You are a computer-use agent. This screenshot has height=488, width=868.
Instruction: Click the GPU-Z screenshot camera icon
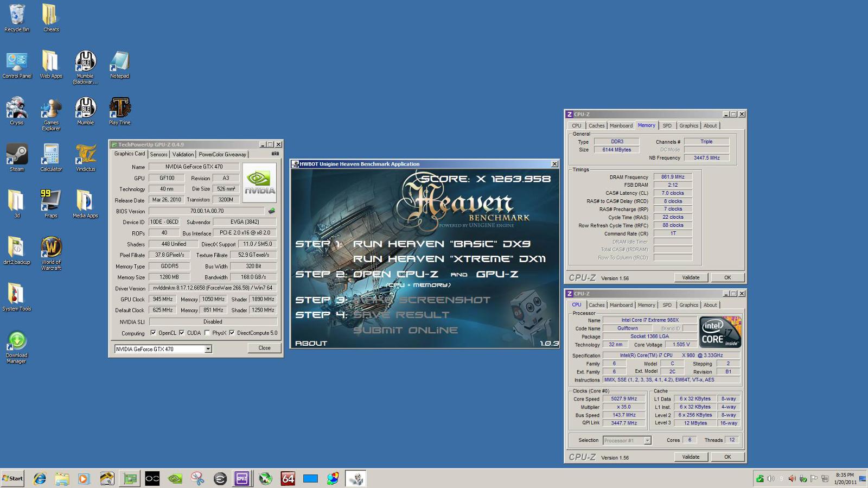[275, 154]
